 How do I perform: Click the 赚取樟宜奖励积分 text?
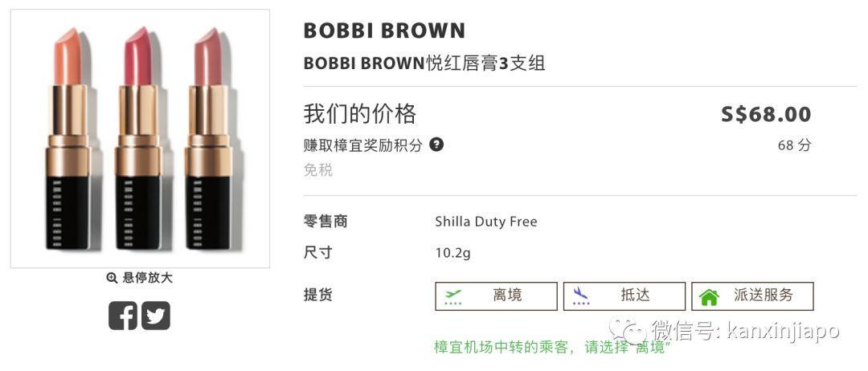(x=362, y=145)
